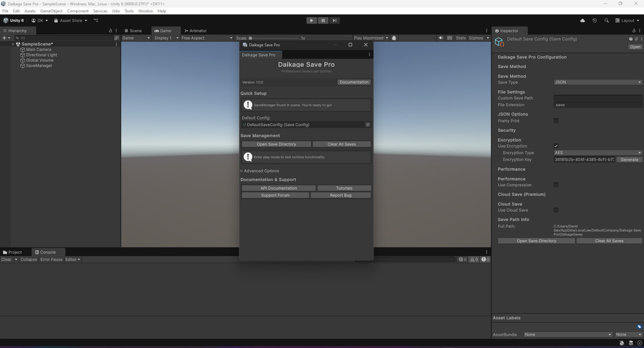Uncheck the Use Encryption checkbox
The height and width of the screenshot is (348, 644).
point(556,146)
